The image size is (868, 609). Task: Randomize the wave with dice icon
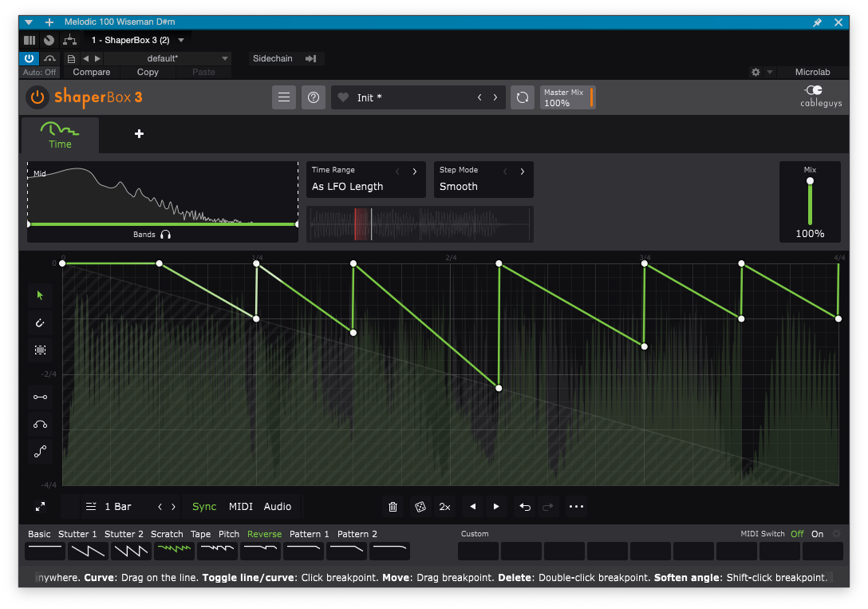420,507
